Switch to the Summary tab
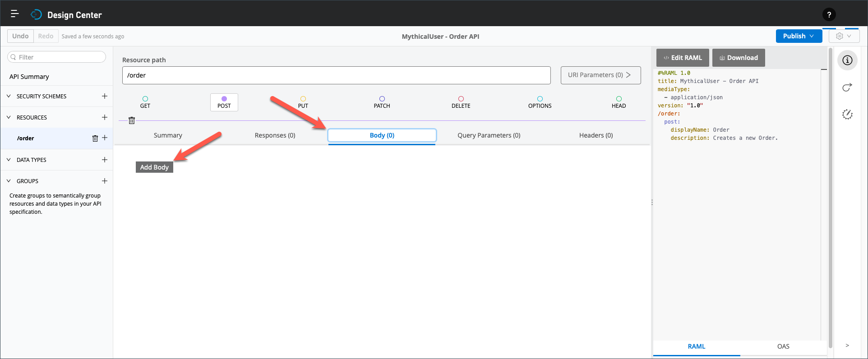Viewport: 868px width, 359px height. click(x=168, y=135)
